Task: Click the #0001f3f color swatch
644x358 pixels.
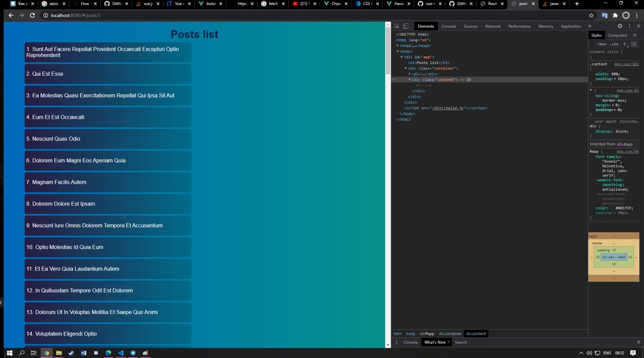Action: pos(613,208)
